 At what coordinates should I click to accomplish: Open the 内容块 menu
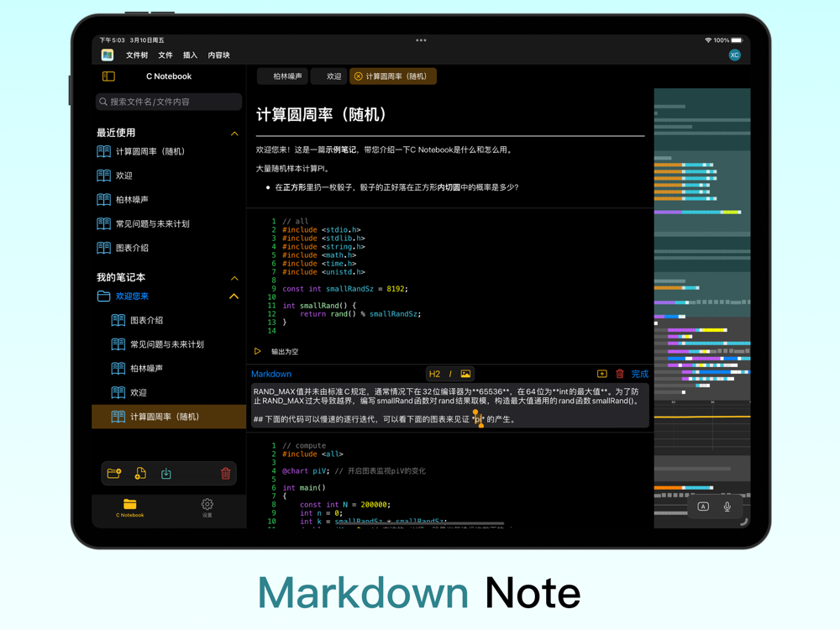point(218,55)
